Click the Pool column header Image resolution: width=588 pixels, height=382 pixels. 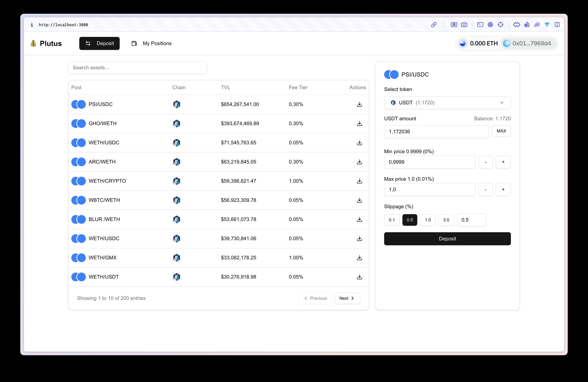tap(76, 87)
